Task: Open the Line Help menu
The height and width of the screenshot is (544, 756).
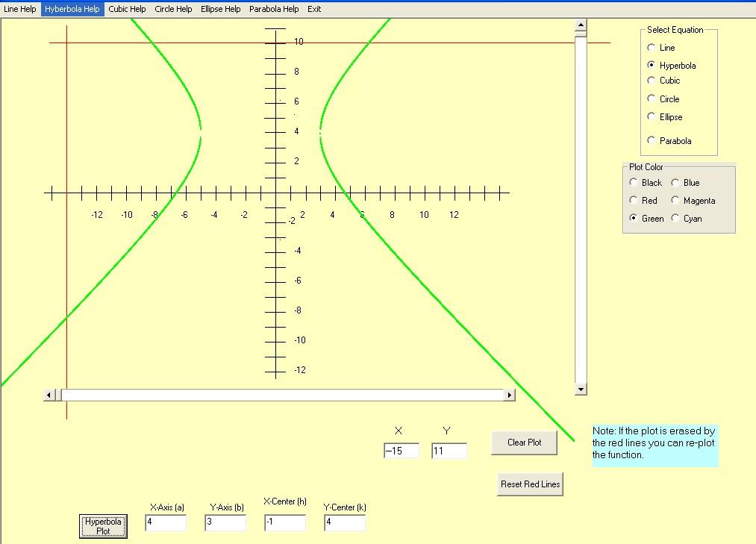Action: pos(19,9)
